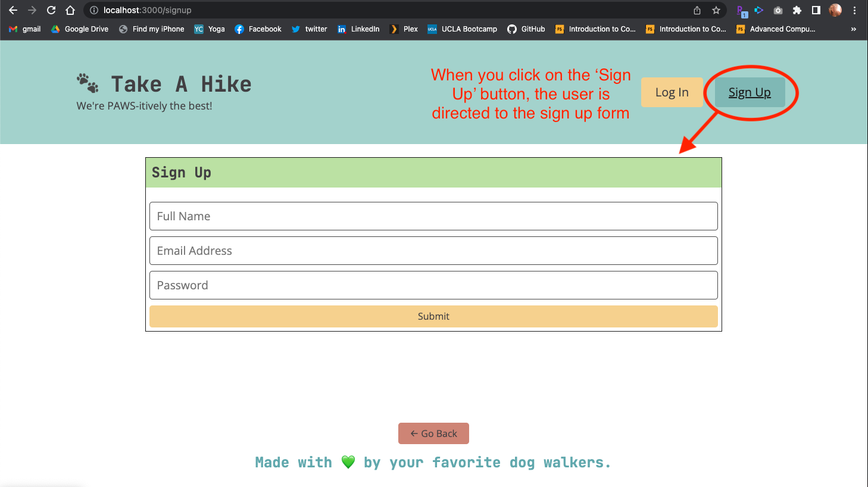Screen dimensions: 868x487
Task: Go to the browser home icon
Action: pyautogui.click(x=70, y=10)
